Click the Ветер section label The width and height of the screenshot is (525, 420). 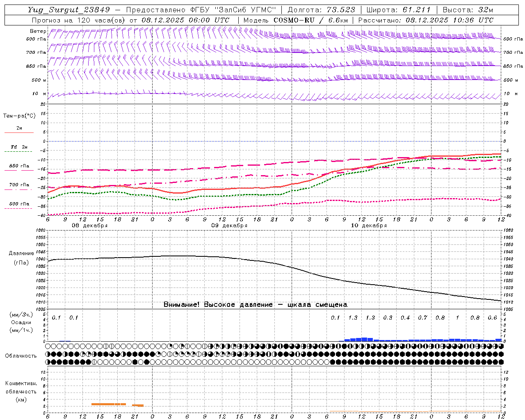pyautogui.click(x=38, y=31)
